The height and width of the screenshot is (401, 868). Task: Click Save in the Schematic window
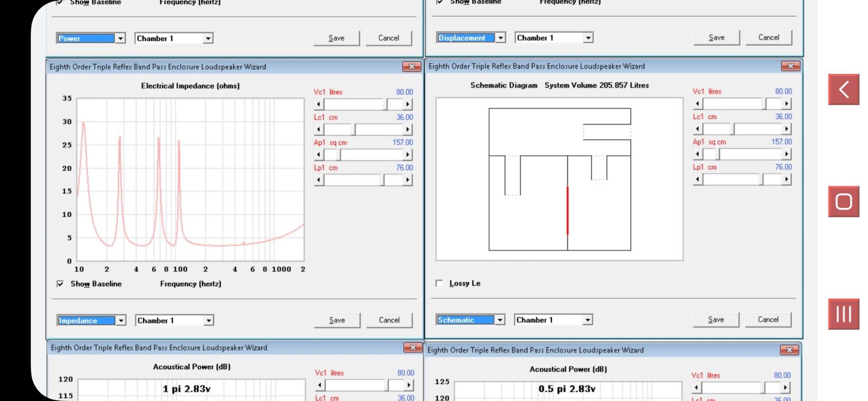716,320
